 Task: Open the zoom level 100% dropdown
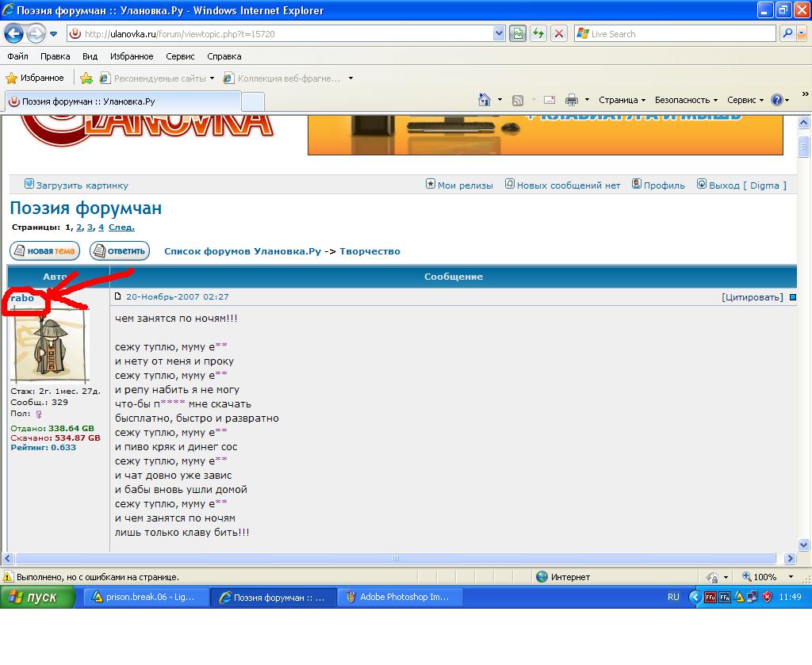[x=791, y=577]
